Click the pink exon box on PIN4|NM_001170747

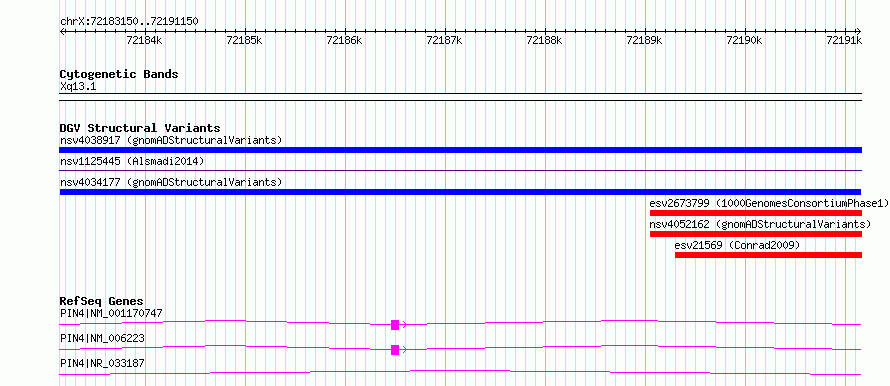pyautogui.click(x=395, y=325)
